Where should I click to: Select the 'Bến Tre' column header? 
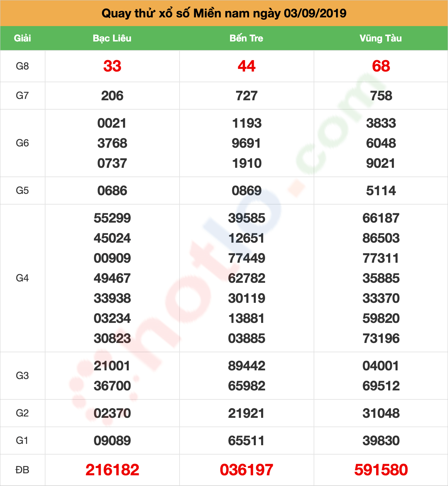point(246,38)
